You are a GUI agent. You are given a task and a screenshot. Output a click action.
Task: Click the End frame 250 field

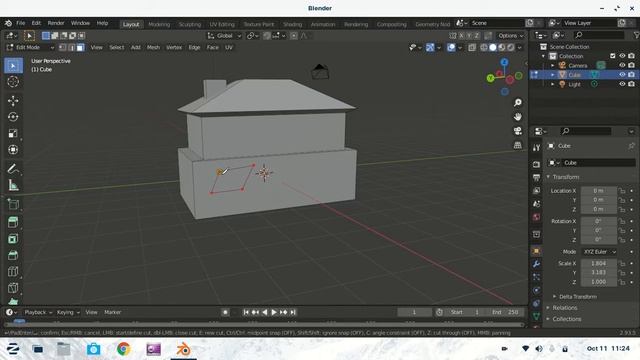point(505,312)
